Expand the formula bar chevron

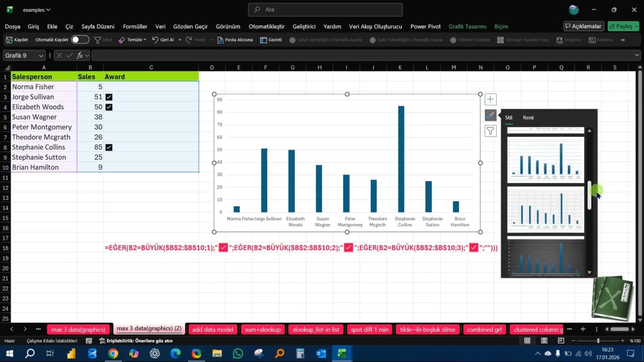click(x=636, y=55)
